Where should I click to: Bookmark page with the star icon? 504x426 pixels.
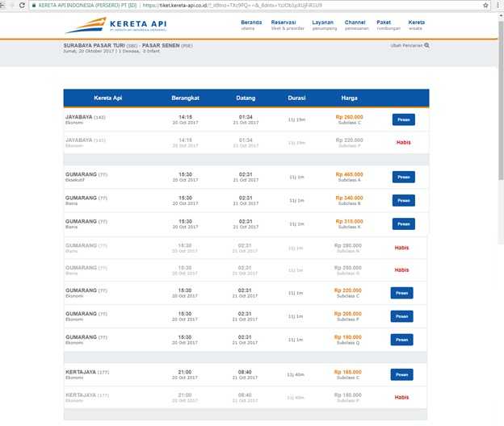point(485,5)
